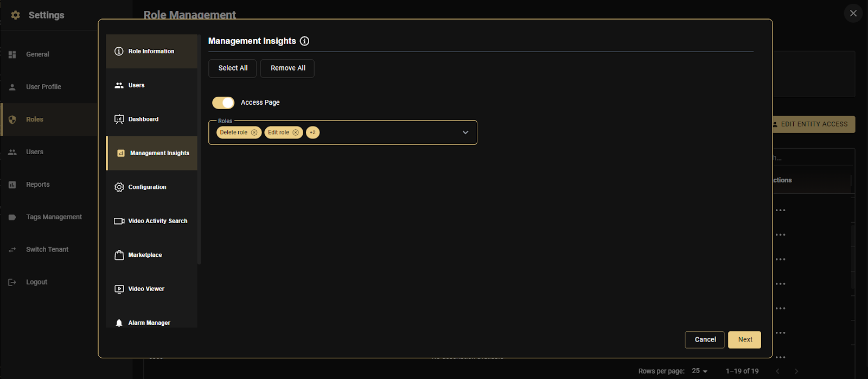Click the info icon beside Management Insights heading
The image size is (868, 379).
pyautogui.click(x=304, y=41)
